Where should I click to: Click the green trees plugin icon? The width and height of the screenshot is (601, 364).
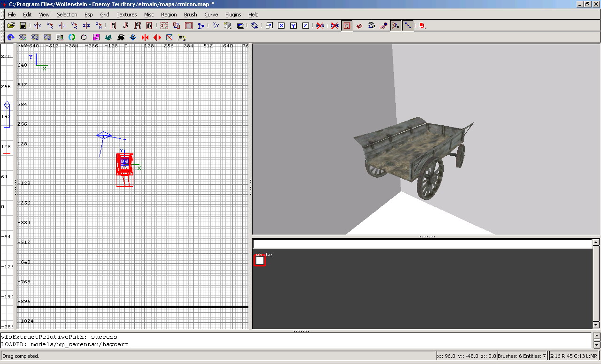tap(108, 37)
